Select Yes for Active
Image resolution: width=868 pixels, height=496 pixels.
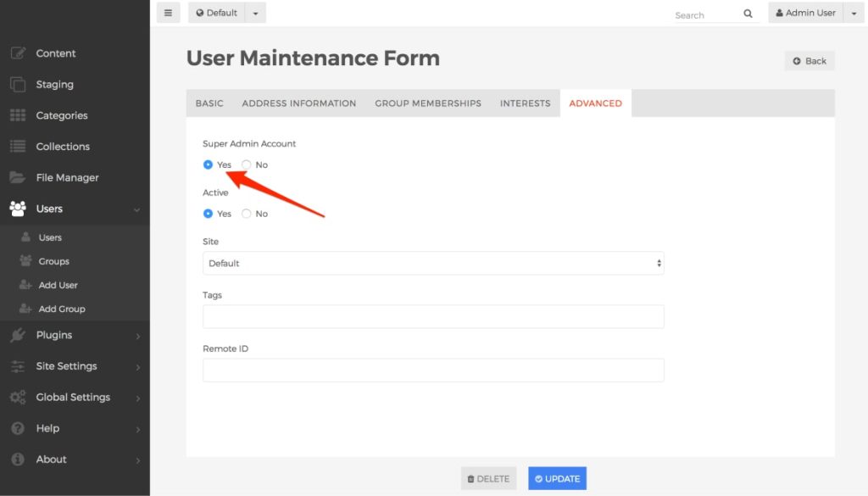click(209, 214)
